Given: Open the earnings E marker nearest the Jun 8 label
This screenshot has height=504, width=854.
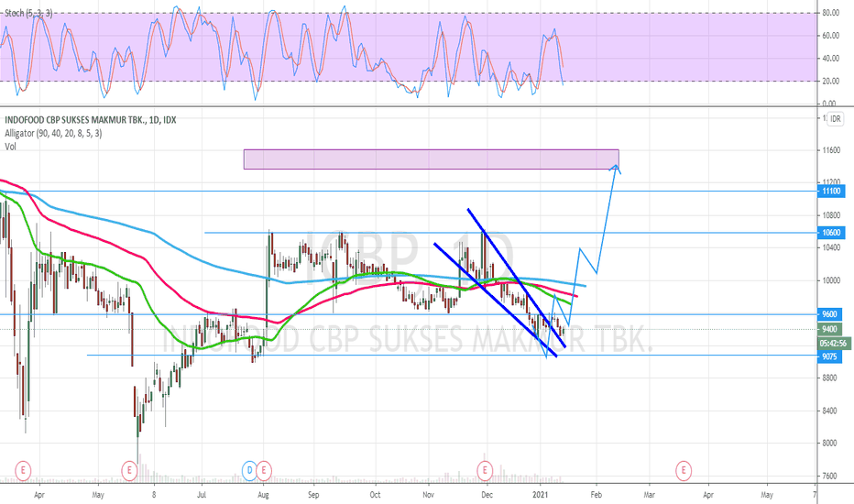Looking at the screenshot, I should 129,470.
